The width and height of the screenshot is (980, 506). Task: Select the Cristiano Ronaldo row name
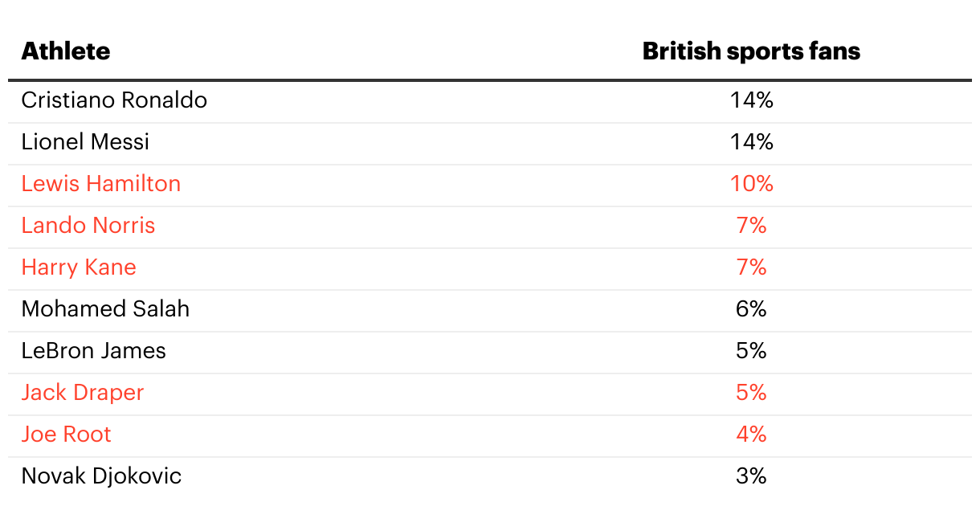point(114,100)
